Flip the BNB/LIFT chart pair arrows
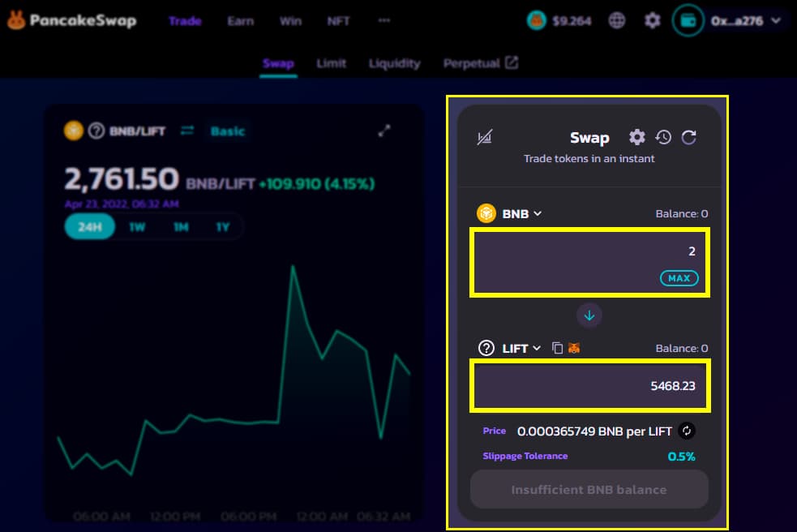 pyautogui.click(x=187, y=131)
